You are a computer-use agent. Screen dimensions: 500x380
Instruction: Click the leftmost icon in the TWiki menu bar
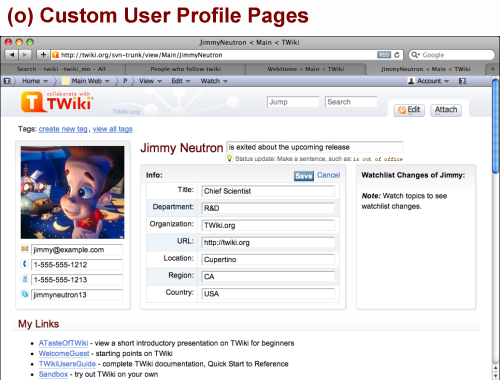(x=7, y=81)
